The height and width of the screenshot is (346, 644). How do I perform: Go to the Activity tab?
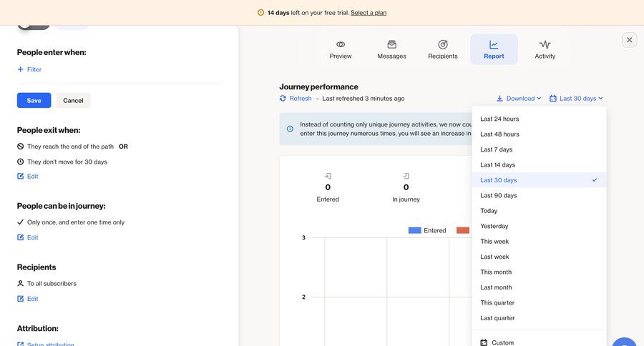click(545, 49)
